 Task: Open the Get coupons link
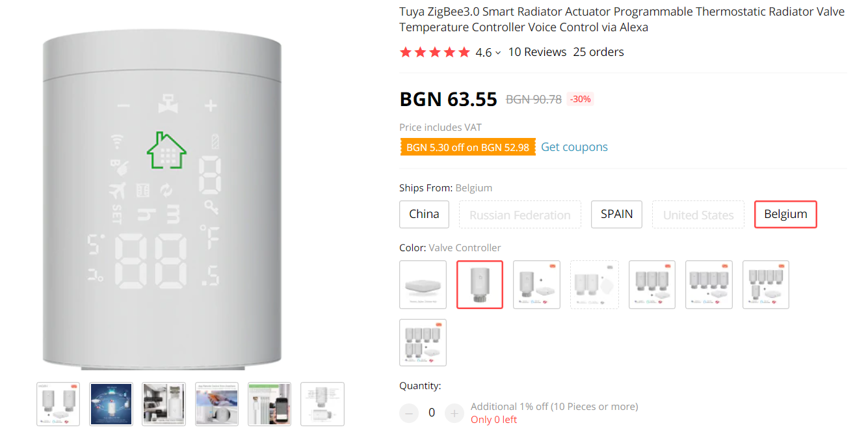click(574, 147)
